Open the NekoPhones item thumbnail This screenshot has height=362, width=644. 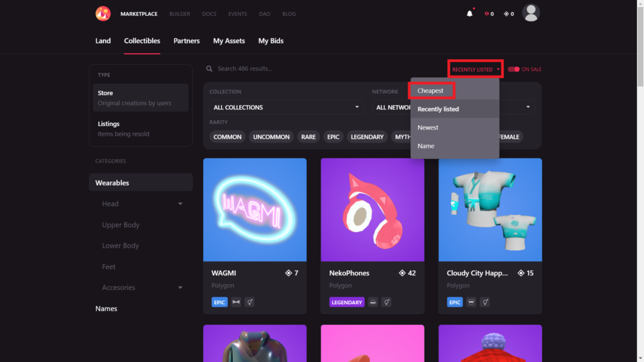(x=372, y=210)
